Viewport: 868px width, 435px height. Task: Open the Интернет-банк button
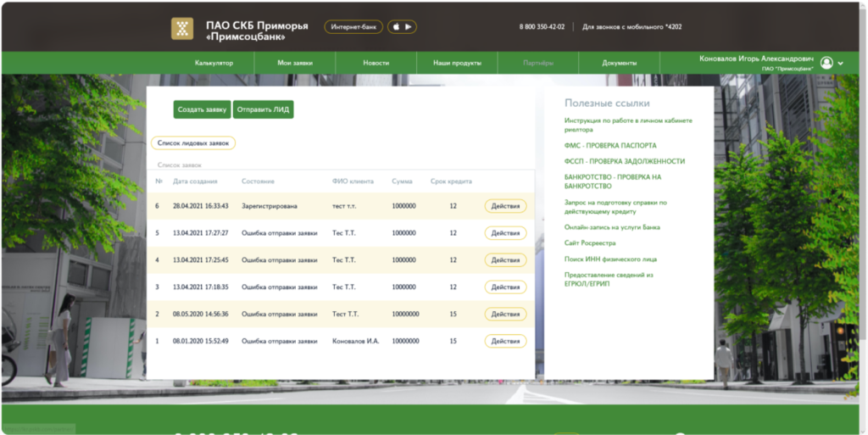(x=353, y=27)
